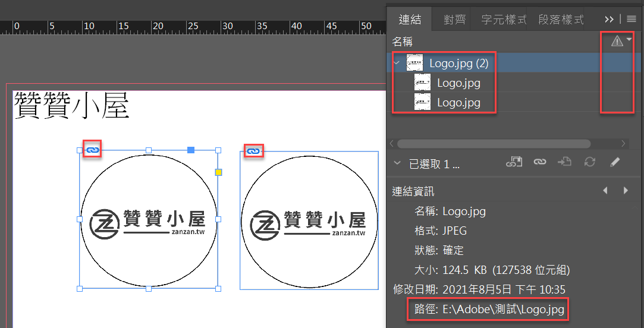Click the Go To Link icon
This screenshot has height=328, width=644.
[564, 162]
